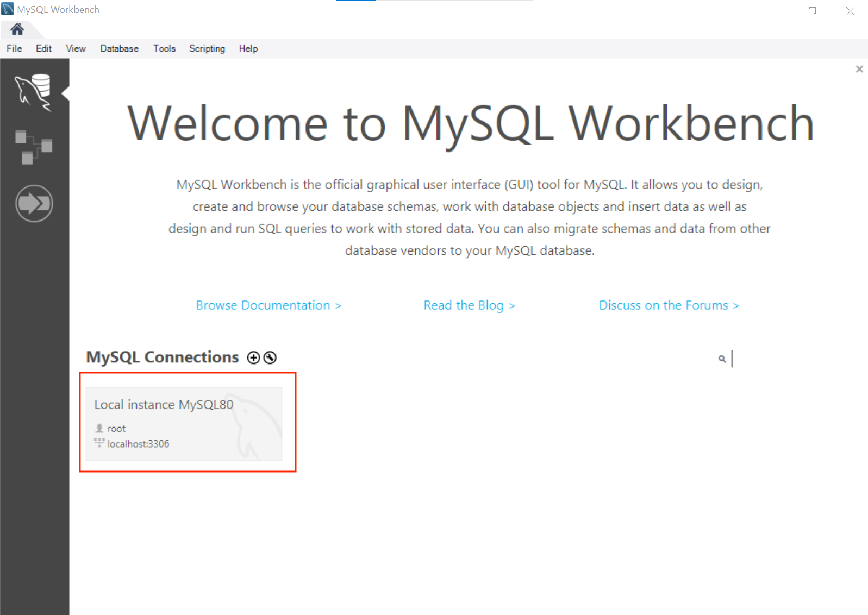Image resolution: width=868 pixels, height=615 pixels.
Task: Open the Models sidebar icon
Action: click(x=34, y=147)
